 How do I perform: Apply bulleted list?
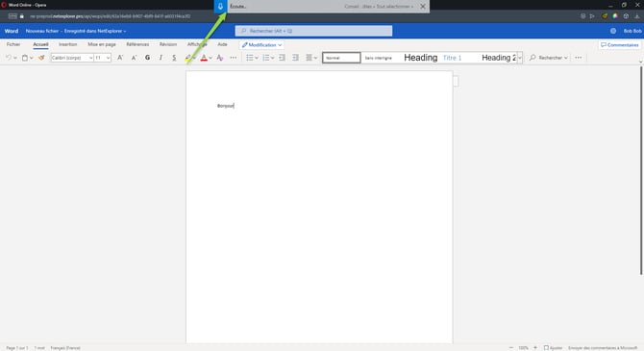249,58
